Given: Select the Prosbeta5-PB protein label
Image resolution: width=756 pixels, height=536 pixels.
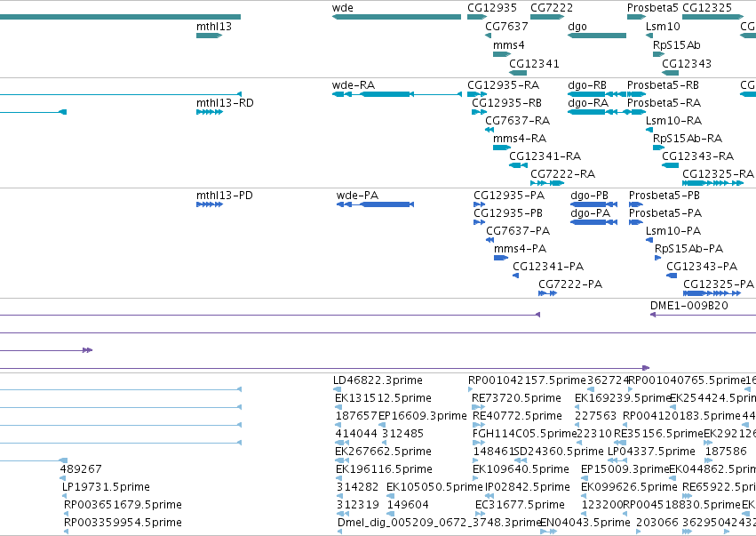Looking at the screenshot, I should coord(664,196).
